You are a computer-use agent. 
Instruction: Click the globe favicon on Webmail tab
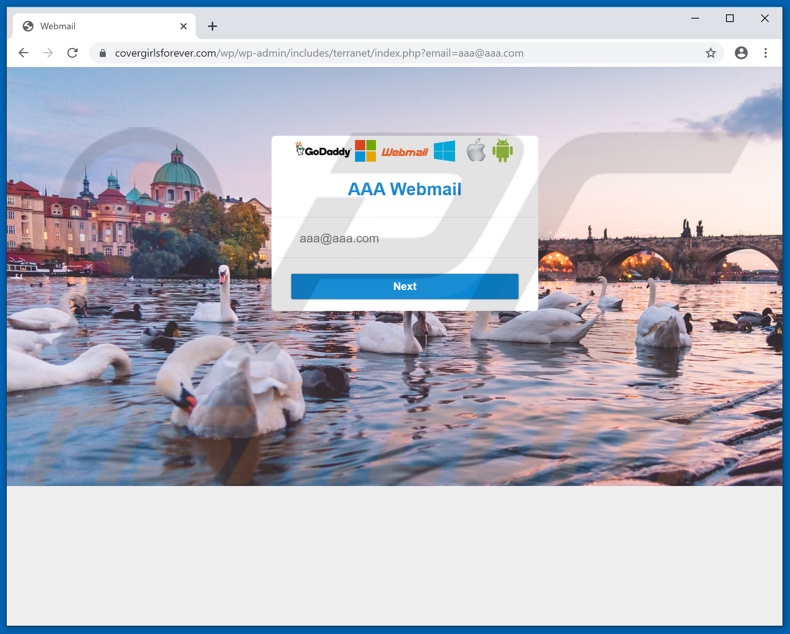pos(28,26)
